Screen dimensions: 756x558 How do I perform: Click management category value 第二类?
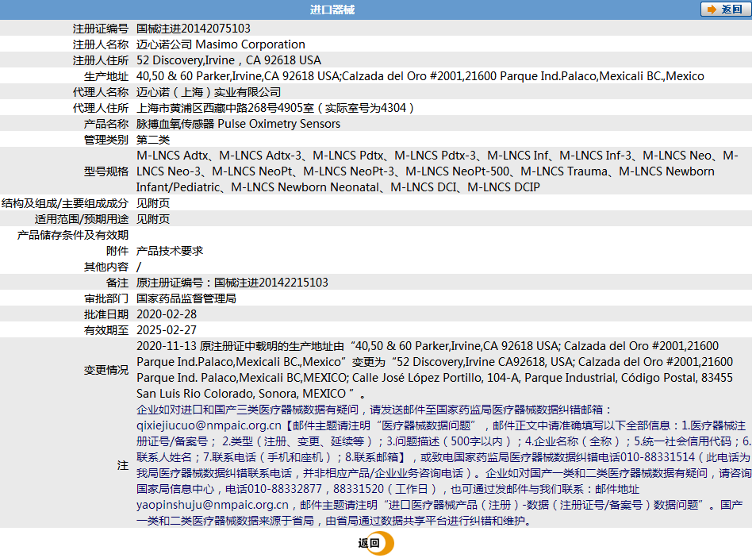(153, 140)
